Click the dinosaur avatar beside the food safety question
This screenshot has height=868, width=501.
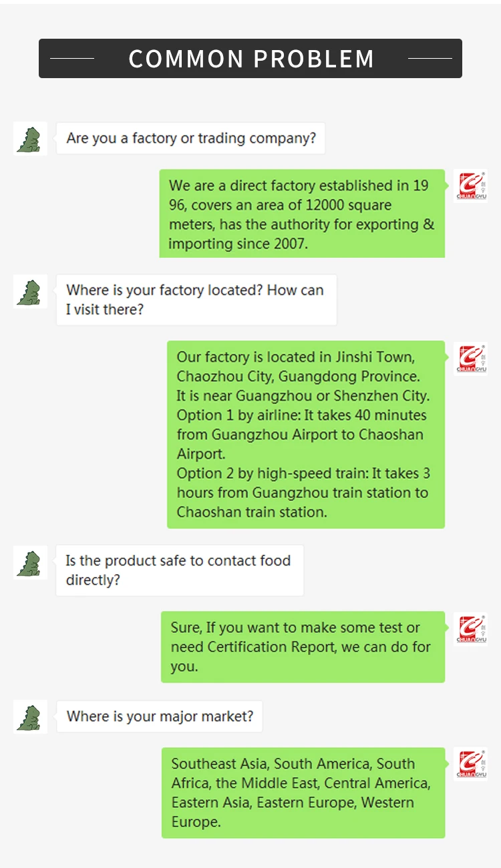(30, 562)
